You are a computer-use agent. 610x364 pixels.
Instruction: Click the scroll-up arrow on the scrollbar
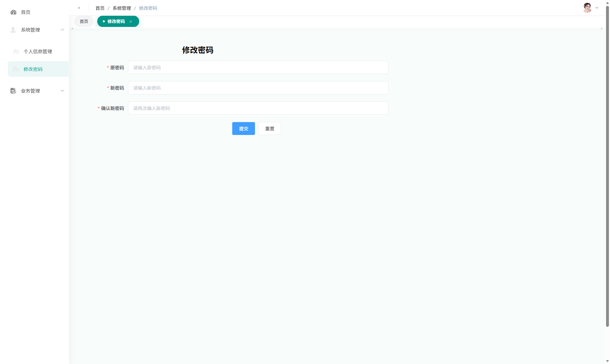pos(607,3)
